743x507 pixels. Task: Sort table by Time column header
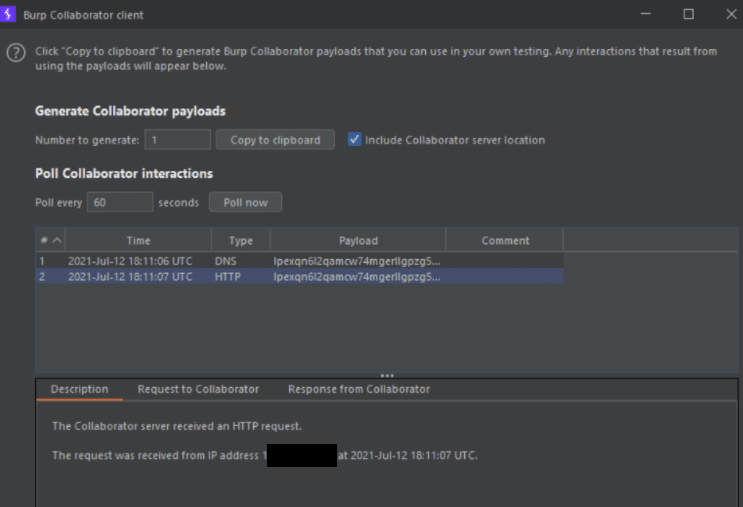(x=138, y=240)
